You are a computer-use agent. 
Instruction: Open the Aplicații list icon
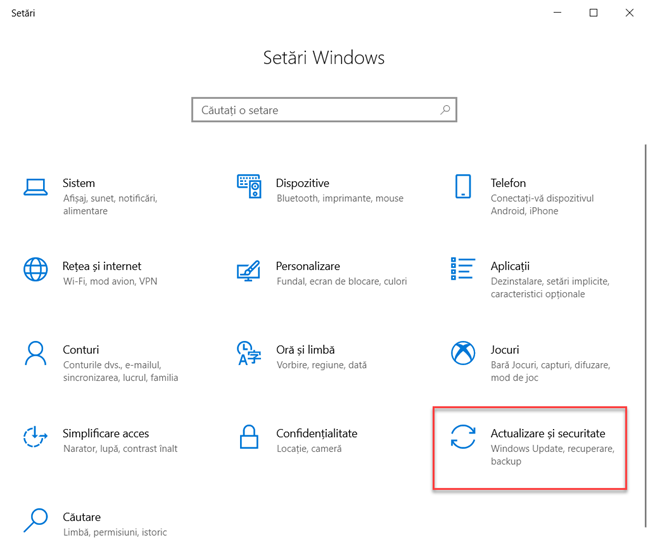pyautogui.click(x=463, y=269)
